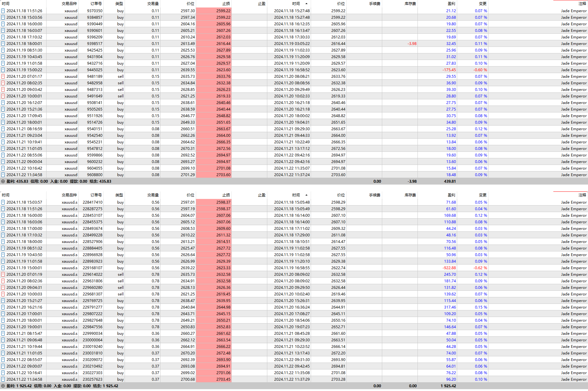Viewport: 588px width, 391px height.
Task: Click the red sell icon for order 229681307
Action: (x=3, y=294)
